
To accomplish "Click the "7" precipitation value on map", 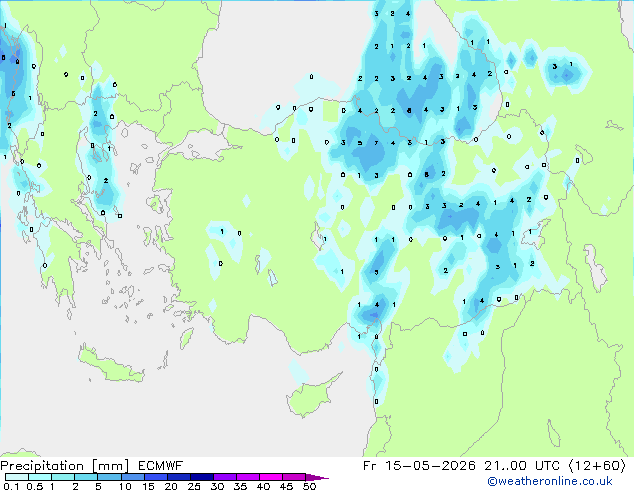I will click(x=376, y=143).
